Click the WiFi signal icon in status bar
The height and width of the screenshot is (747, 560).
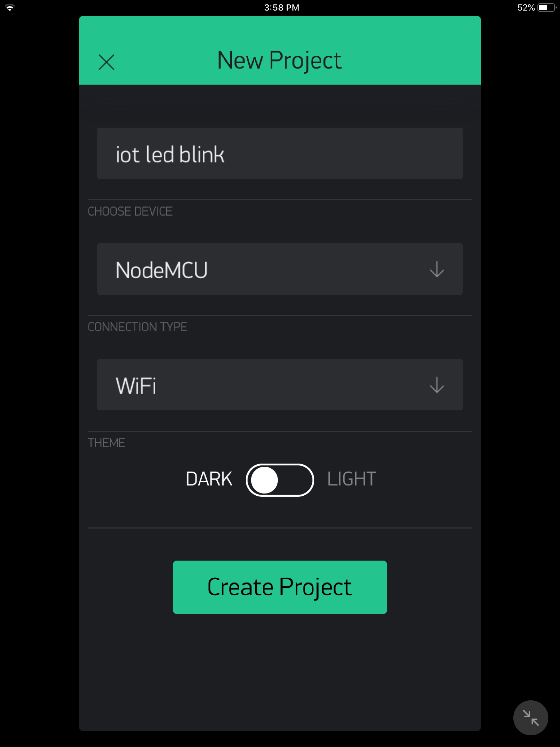coord(10,7)
